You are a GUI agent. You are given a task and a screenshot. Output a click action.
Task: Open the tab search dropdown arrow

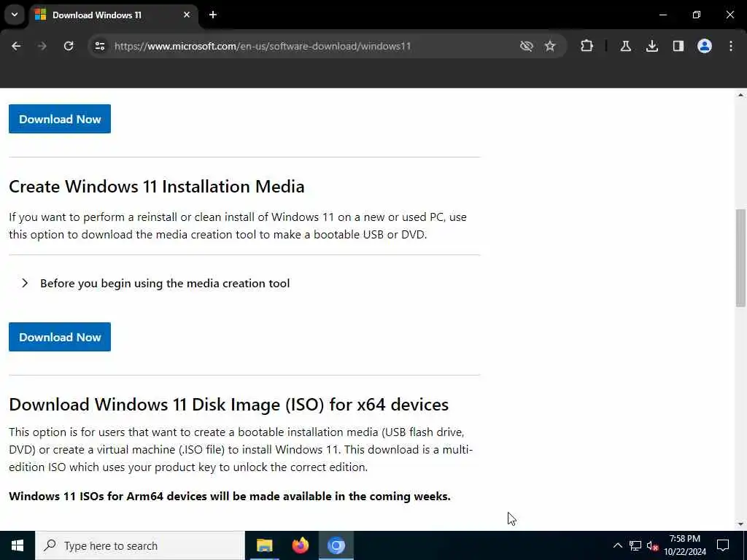tap(15, 15)
